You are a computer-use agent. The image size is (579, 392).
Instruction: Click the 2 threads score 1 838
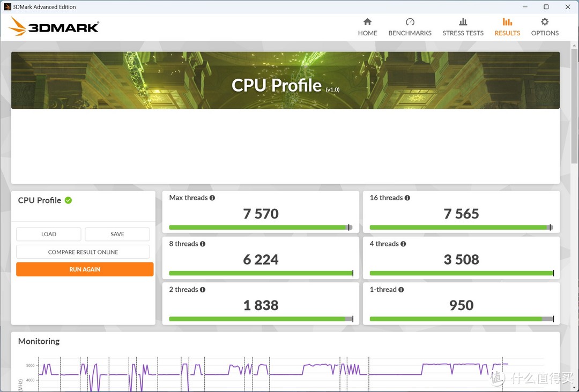(x=261, y=305)
